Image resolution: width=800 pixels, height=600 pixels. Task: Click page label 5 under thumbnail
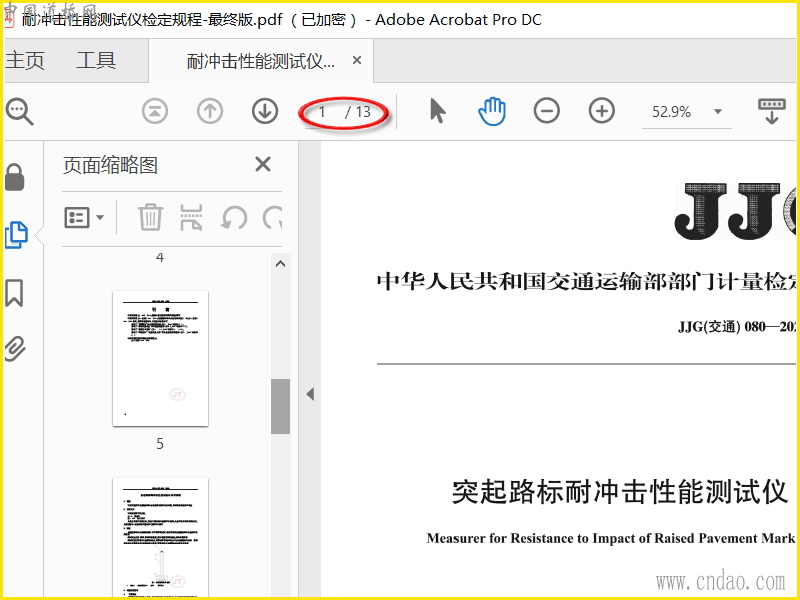click(160, 444)
